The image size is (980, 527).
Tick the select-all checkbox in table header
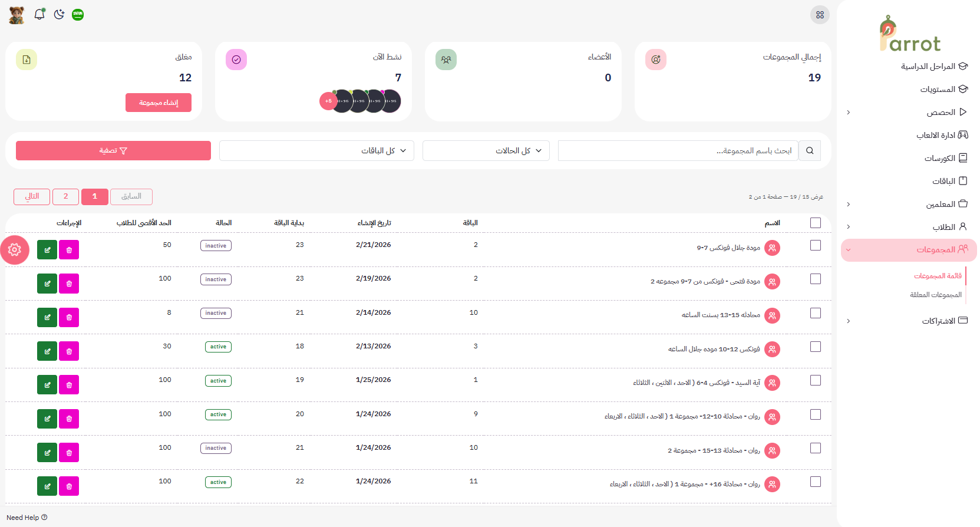816,223
